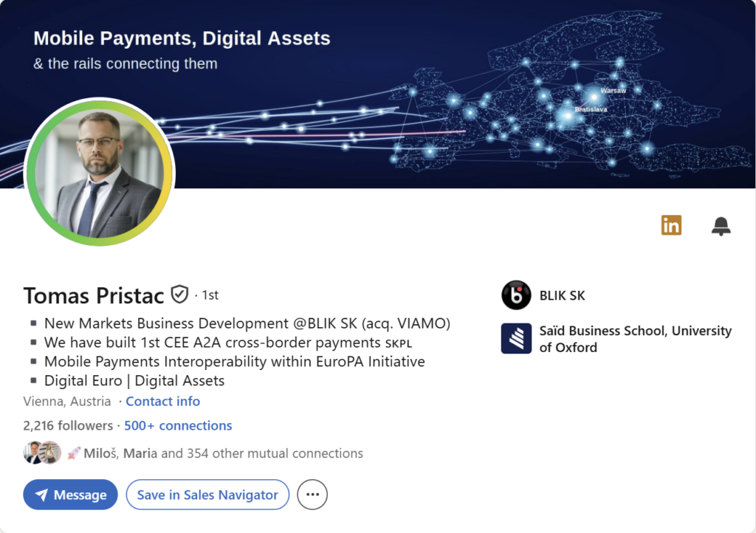Open the Saïd Business School logo

516,338
